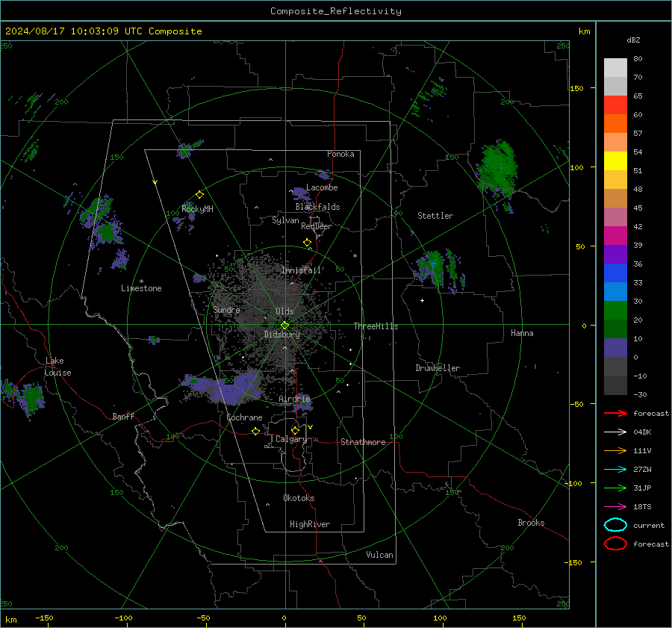
Task: Click the Ponoka label
Action: (340, 154)
